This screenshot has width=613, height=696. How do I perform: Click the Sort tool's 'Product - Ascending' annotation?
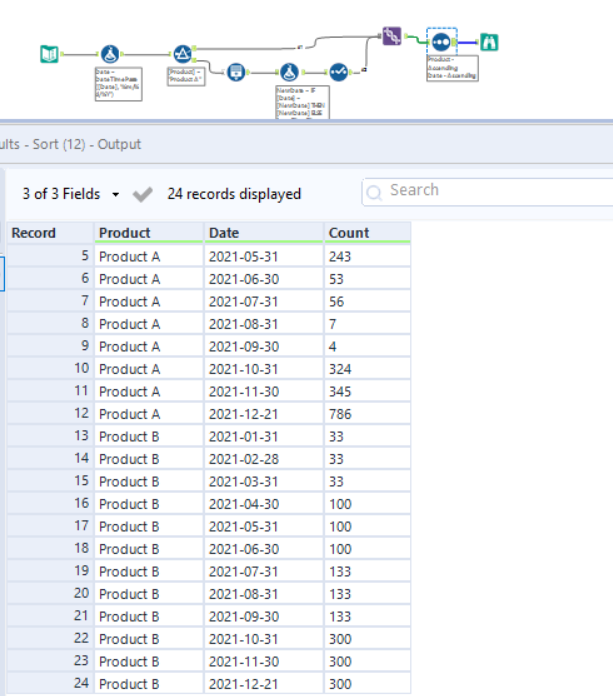click(451, 67)
